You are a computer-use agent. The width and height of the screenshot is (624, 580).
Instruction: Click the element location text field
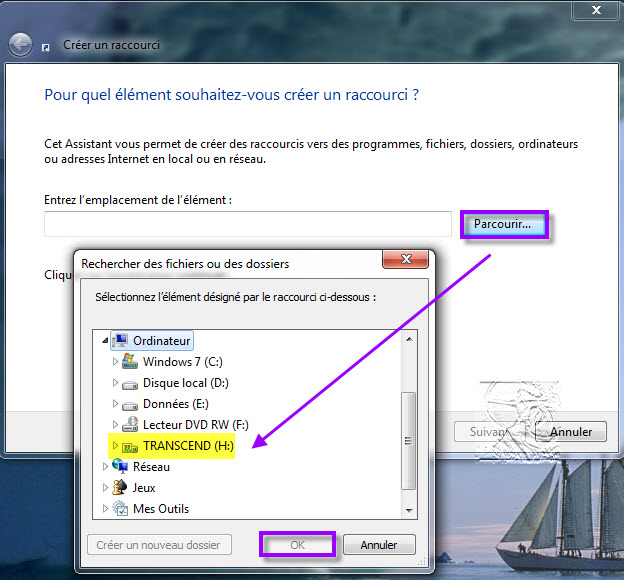tap(248, 224)
